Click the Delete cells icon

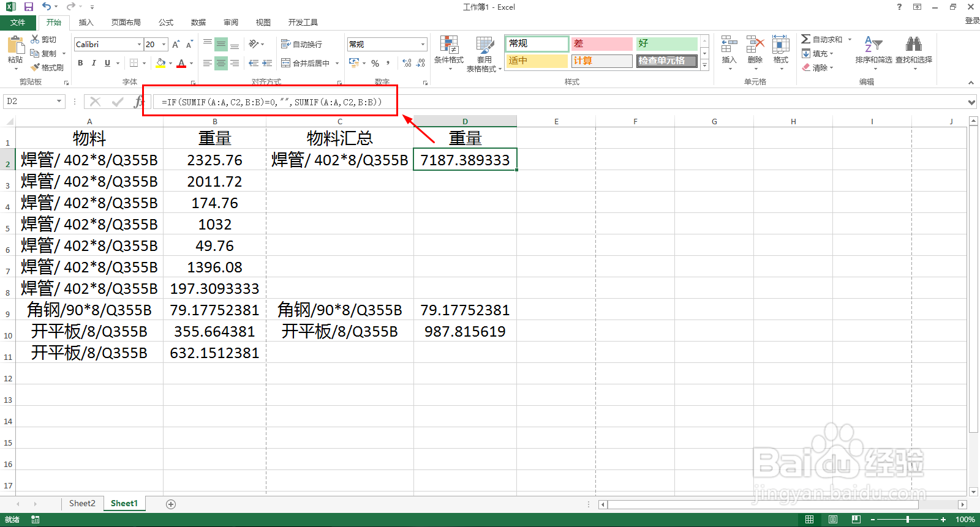click(x=755, y=45)
